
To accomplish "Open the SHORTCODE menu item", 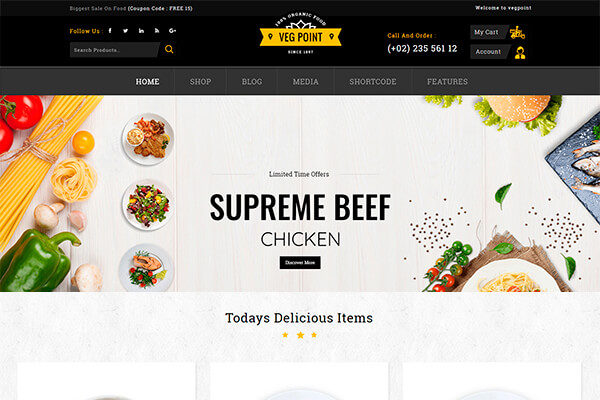I will coord(373,82).
